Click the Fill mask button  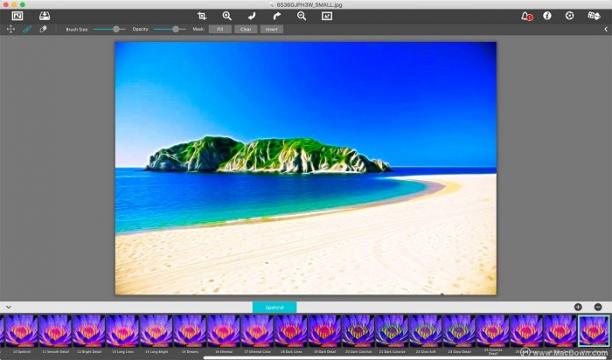click(220, 29)
